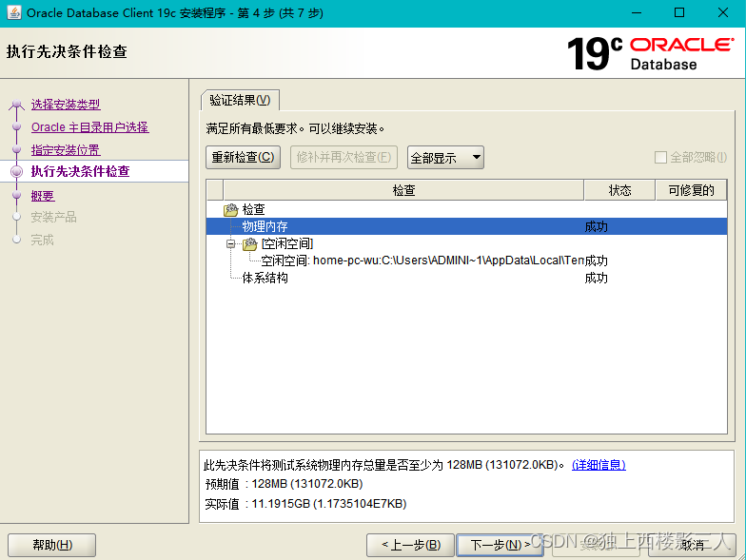Click the folder icon beside [空闲空间] node

[249, 243]
